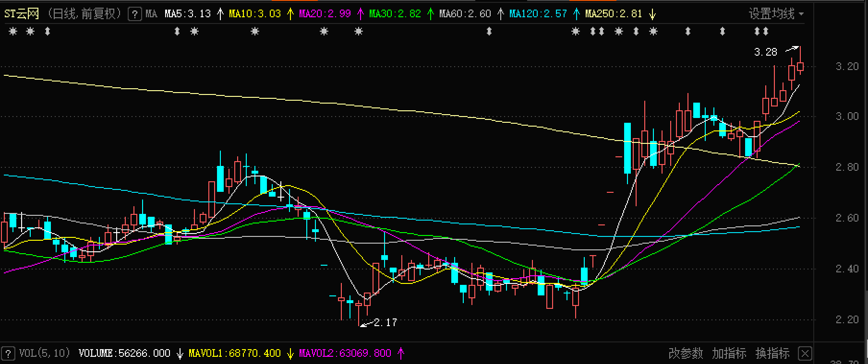Open the help icon next to 前复权

point(135,14)
